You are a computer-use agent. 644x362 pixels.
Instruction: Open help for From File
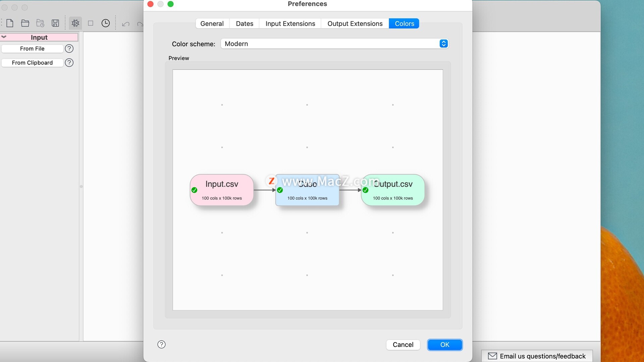coord(69,49)
